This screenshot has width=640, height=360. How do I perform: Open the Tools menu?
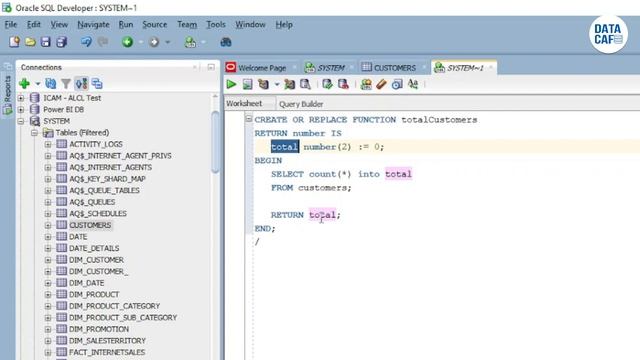tap(216, 24)
